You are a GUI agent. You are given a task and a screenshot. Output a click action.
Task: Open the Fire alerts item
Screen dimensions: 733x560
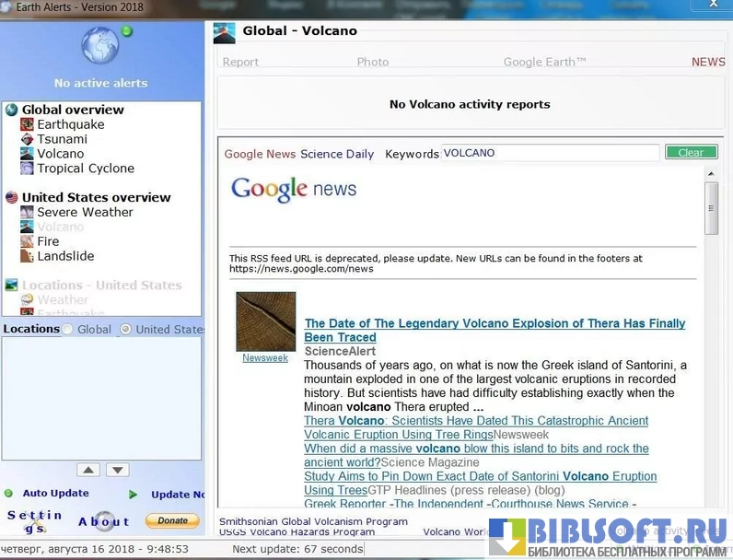click(x=48, y=241)
